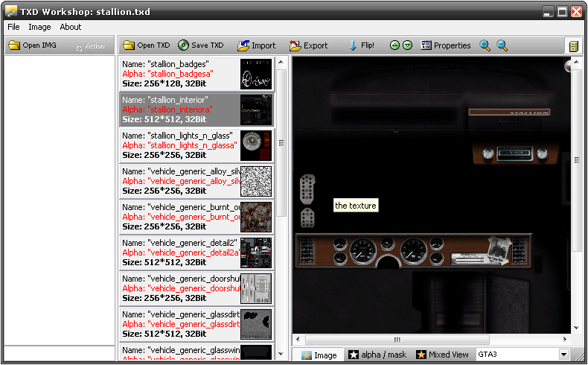This screenshot has height=365, width=588.
Task: Click the preview horizontal scrollbar thumb
Action: pos(397,340)
